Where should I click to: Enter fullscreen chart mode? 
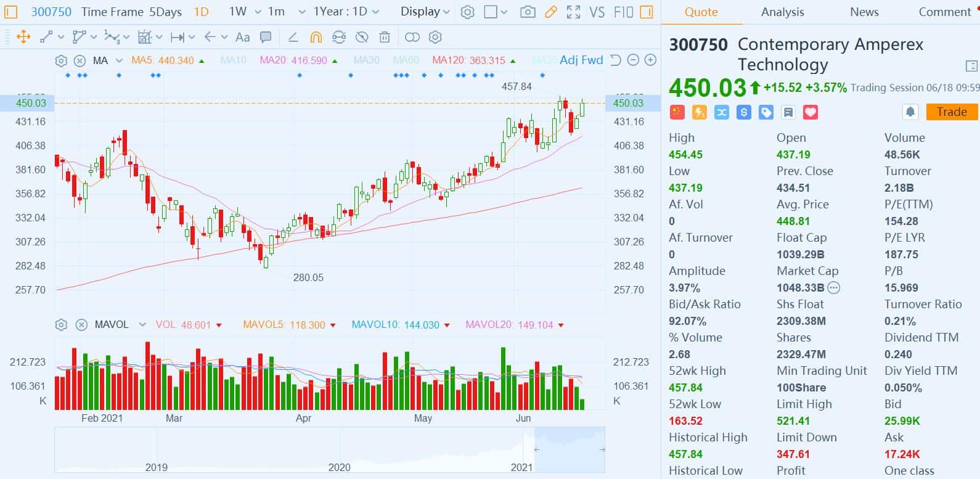573,12
